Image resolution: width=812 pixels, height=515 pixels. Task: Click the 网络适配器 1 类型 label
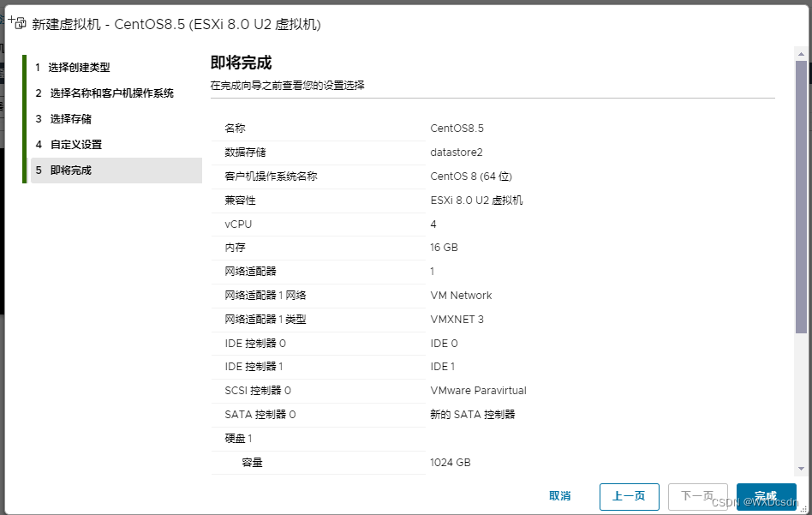point(266,319)
